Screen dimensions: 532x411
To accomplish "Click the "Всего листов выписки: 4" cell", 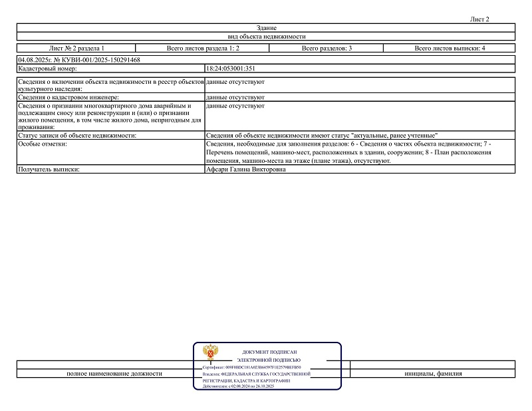I will (x=450, y=49).
